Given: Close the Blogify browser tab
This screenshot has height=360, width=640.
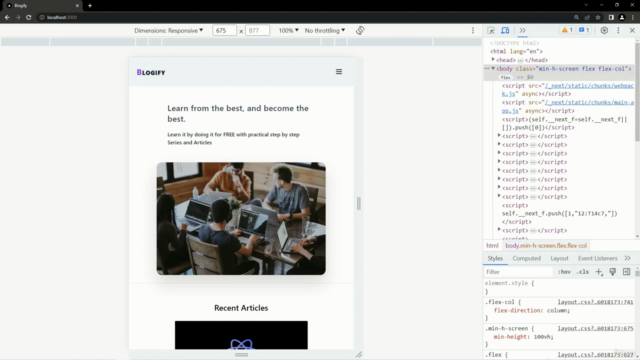Looking at the screenshot, I should [x=77, y=6].
